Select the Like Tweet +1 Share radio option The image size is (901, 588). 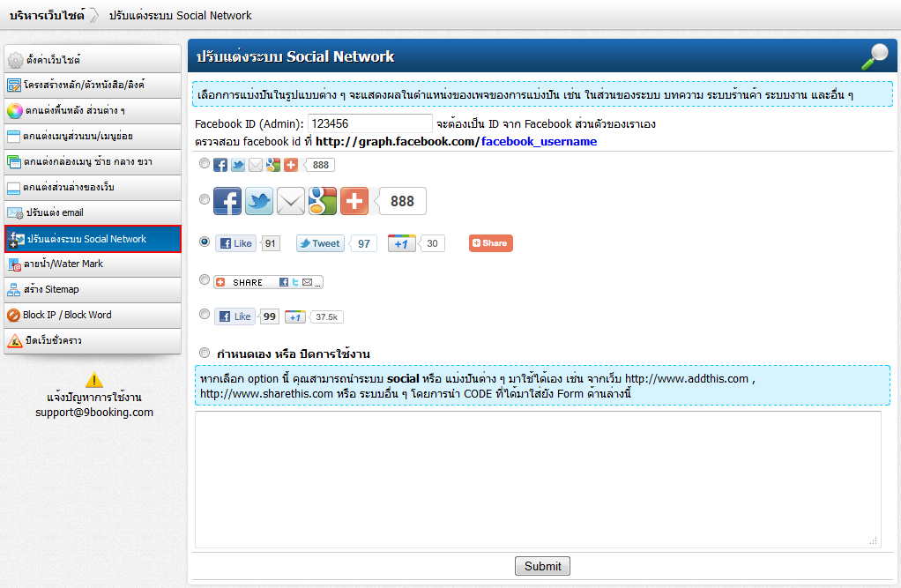point(205,242)
